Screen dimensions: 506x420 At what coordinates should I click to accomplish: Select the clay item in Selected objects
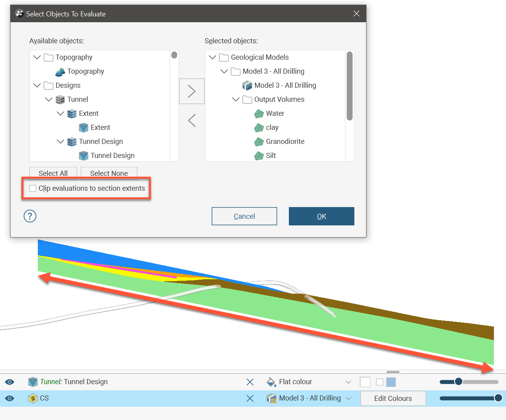(x=272, y=128)
